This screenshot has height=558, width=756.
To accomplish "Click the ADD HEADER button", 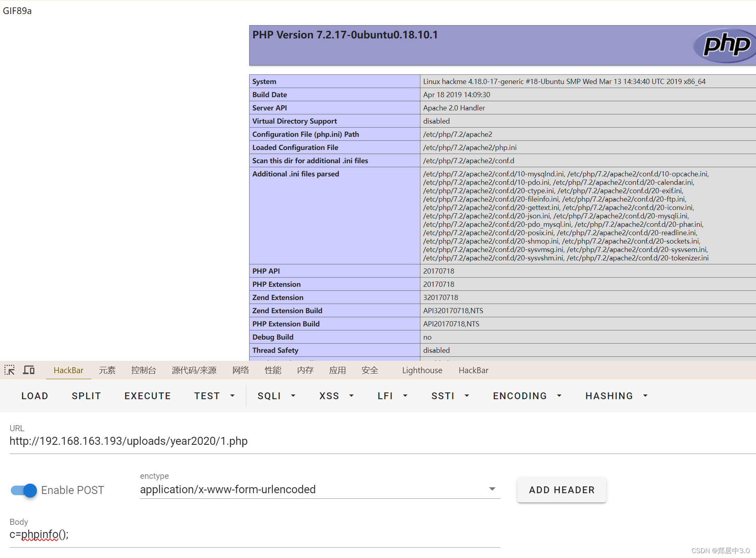I will 562,490.
